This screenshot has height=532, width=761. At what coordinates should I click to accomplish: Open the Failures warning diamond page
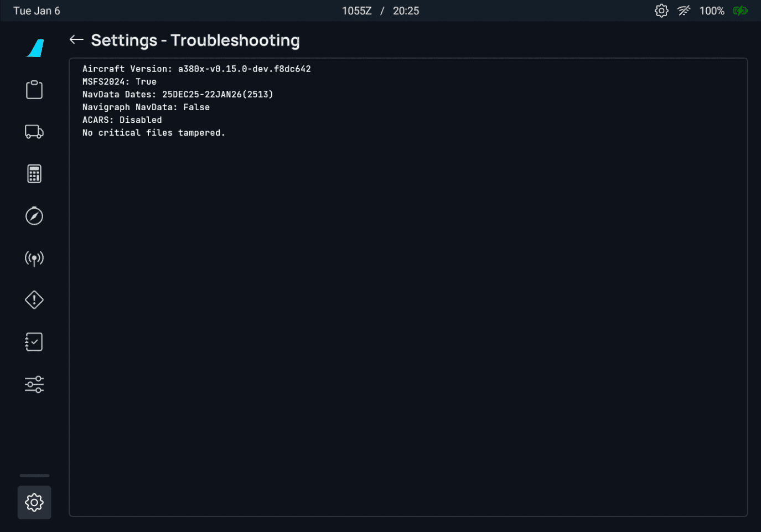point(34,300)
